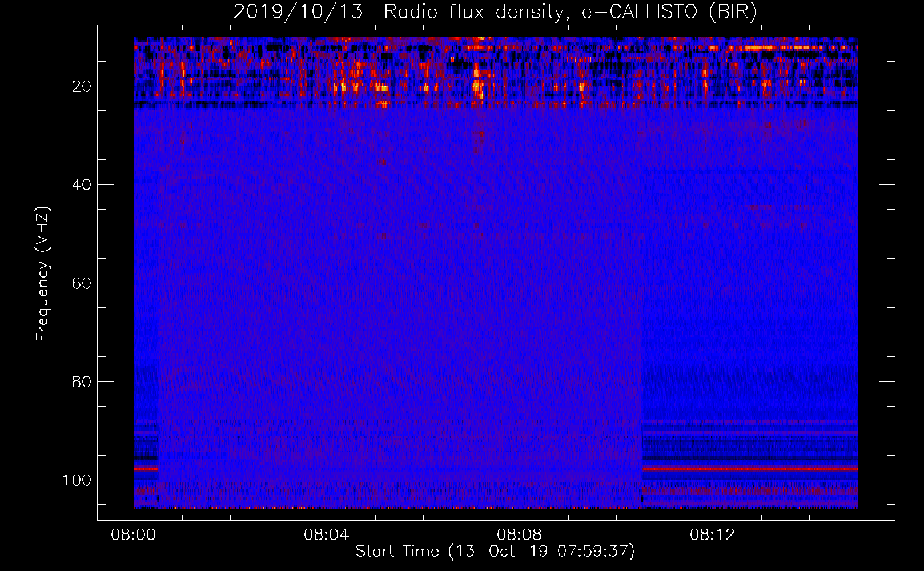The width and height of the screenshot is (924, 571).
Task: Click the '100' frequency tick label
Action: [x=77, y=480]
